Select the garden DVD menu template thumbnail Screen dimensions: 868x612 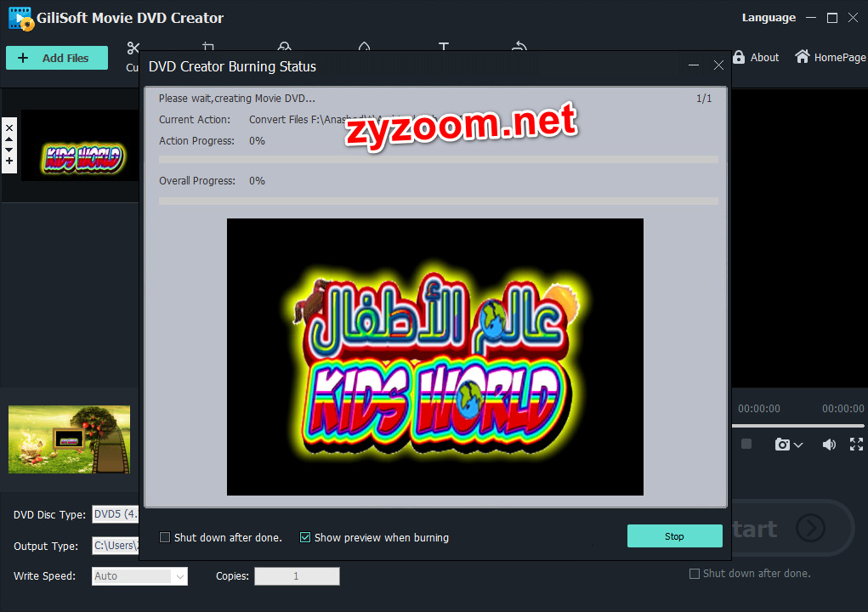tap(69, 439)
